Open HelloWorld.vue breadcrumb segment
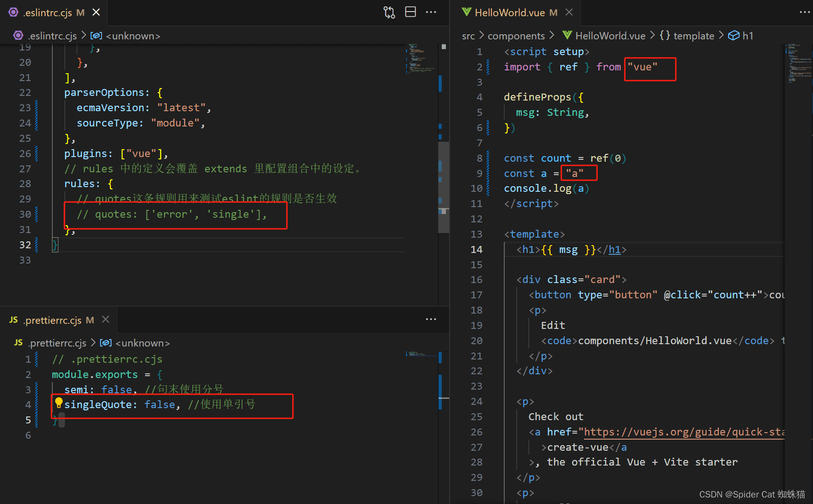Screen dimensions: 813x504 [610, 36]
